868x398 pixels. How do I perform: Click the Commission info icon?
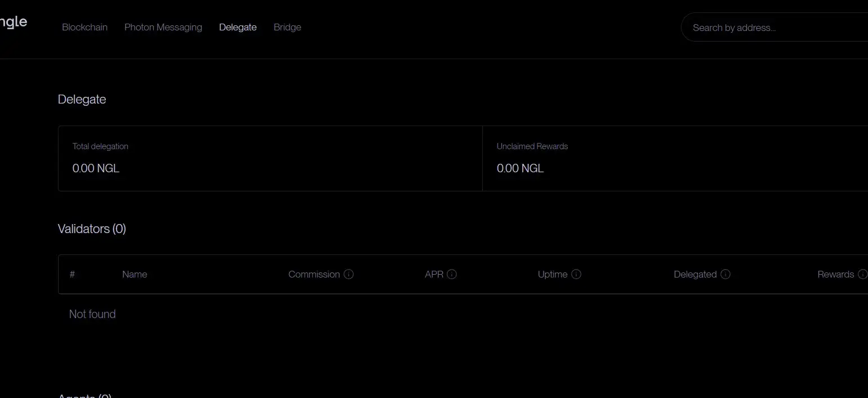point(349,274)
